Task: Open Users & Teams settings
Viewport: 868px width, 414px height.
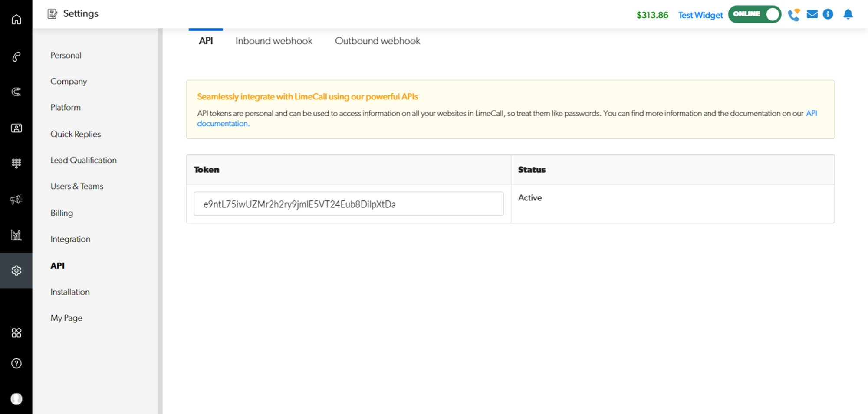Action: pos(77,186)
